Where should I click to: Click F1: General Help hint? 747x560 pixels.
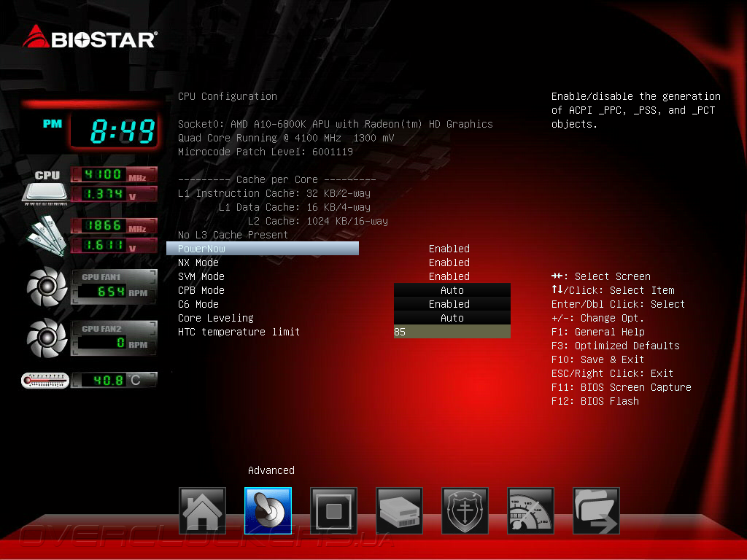[x=598, y=332]
